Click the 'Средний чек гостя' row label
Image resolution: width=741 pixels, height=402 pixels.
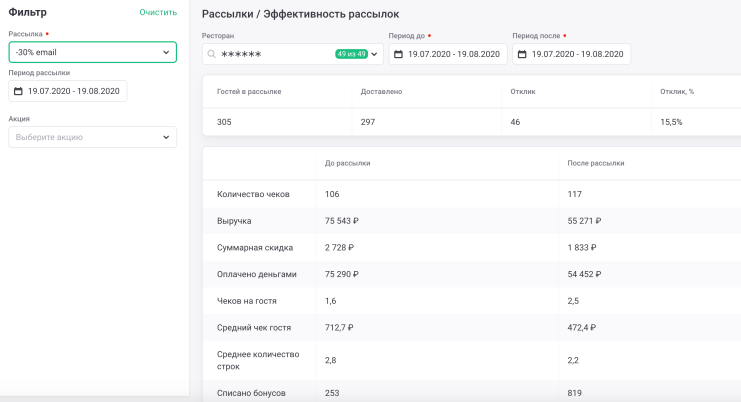pyautogui.click(x=253, y=326)
